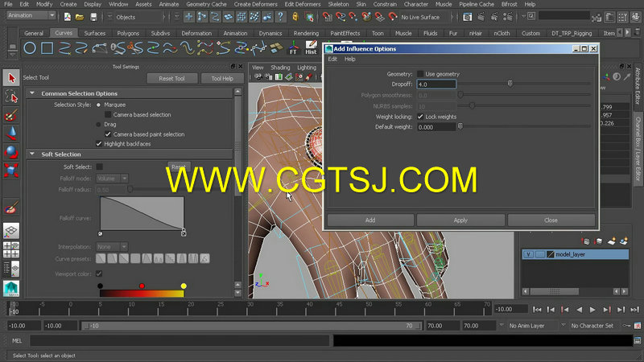Click the cut curve scissors icon
Image resolution: width=644 pixels, height=362 pixels.
[x=135, y=48]
